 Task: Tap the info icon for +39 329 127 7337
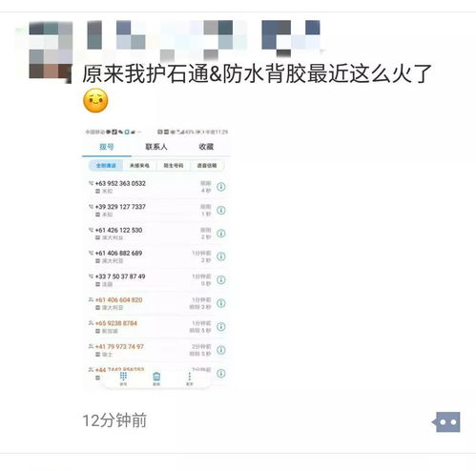click(x=221, y=210)
